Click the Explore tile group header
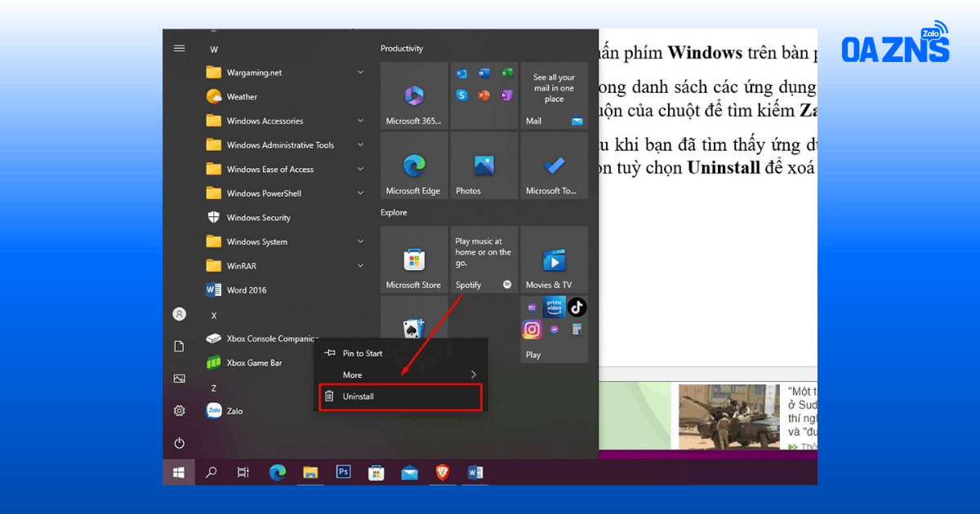980x514 pixels. (x=394, y=212)
